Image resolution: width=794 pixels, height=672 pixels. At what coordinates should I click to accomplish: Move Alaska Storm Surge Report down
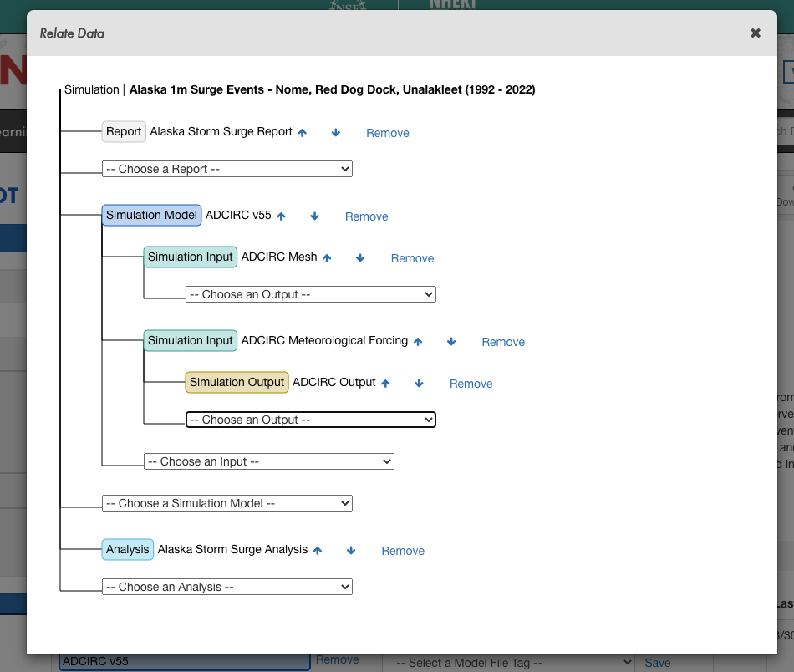pyautogui.click(x=335, y=132)
